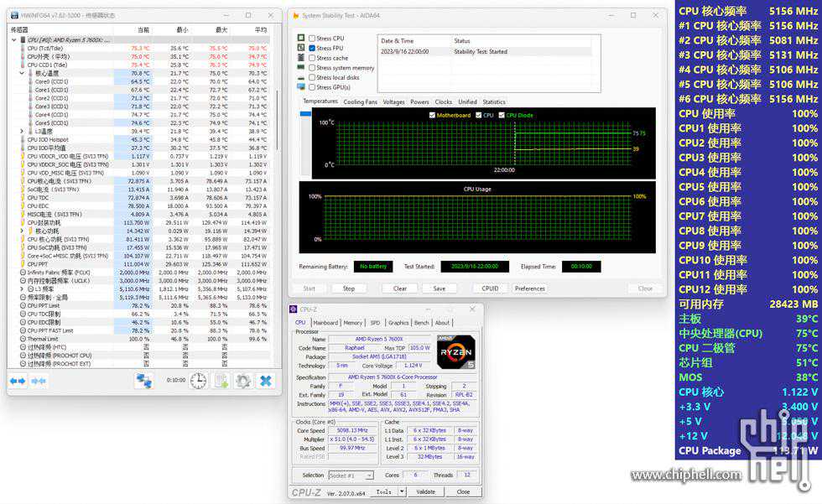Image resolution: width=822 pixels, height=504 pixels.
Task: Reset the HWiNFO elapsed time clock icon
Action: 198,381
